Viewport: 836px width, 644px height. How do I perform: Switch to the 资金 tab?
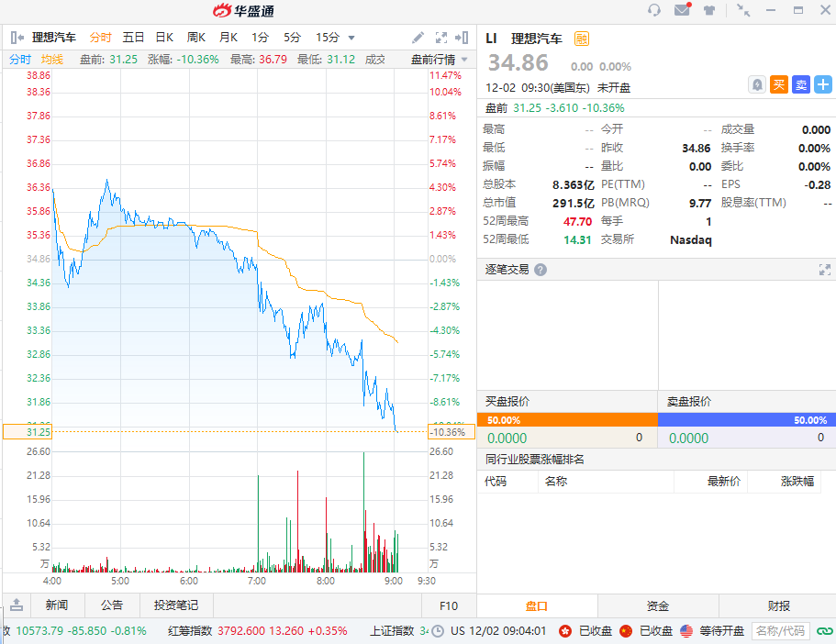[657, 606]
